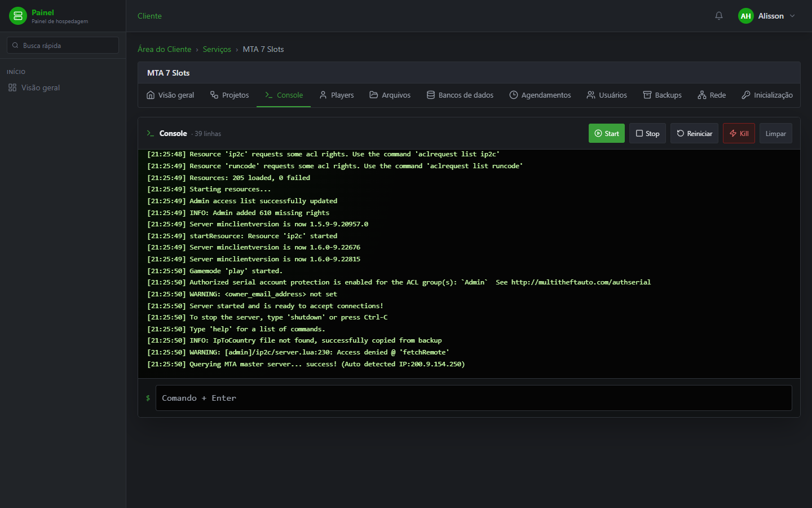Switch to the Projetos tab

230,95
